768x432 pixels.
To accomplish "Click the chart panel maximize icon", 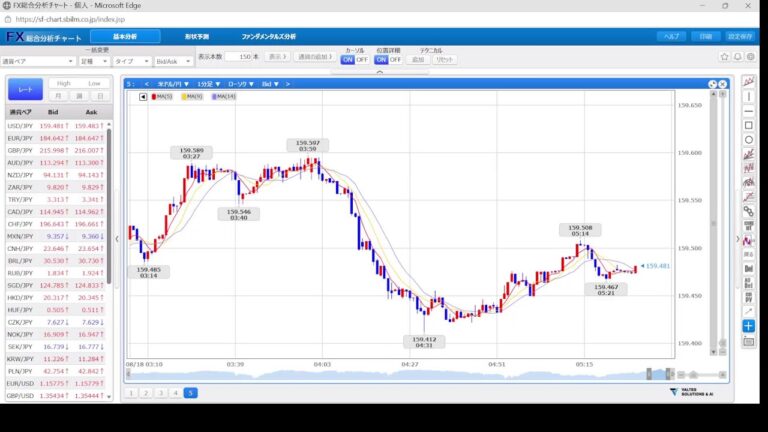I will pyautogui.click(x=713, y=84).
